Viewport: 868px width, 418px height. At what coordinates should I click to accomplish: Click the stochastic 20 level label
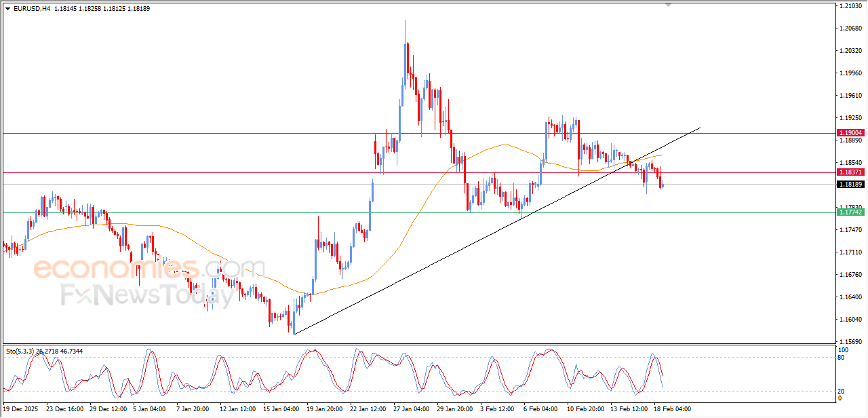tap(842, 391)
